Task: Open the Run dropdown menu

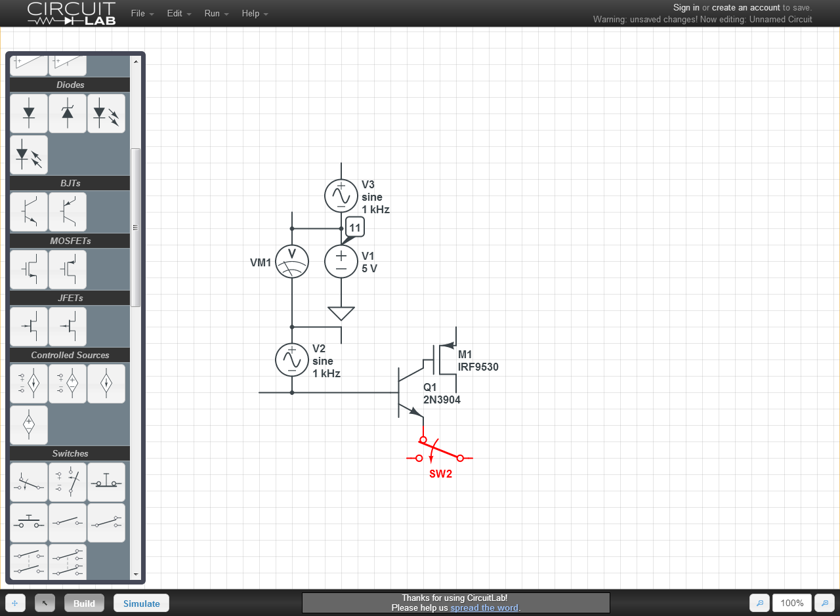Action: (217, 13)
